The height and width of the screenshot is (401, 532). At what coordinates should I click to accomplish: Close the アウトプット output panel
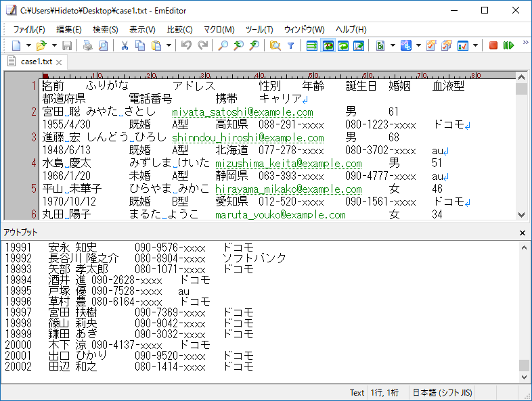point(523,233)
